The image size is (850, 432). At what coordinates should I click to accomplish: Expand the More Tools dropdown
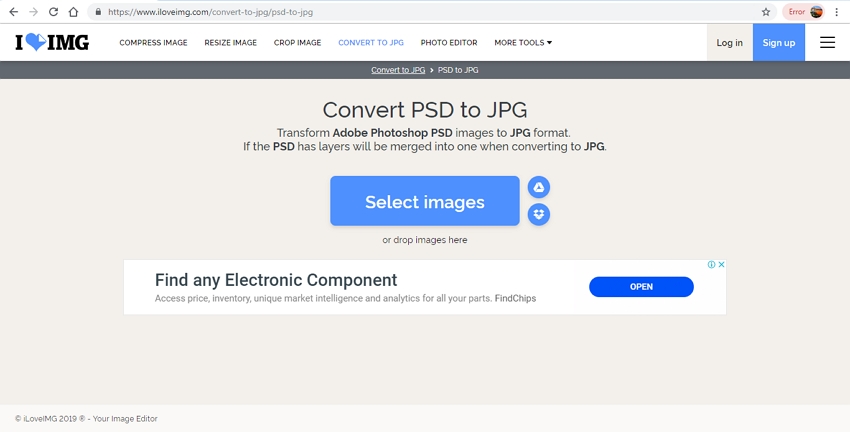523,43
